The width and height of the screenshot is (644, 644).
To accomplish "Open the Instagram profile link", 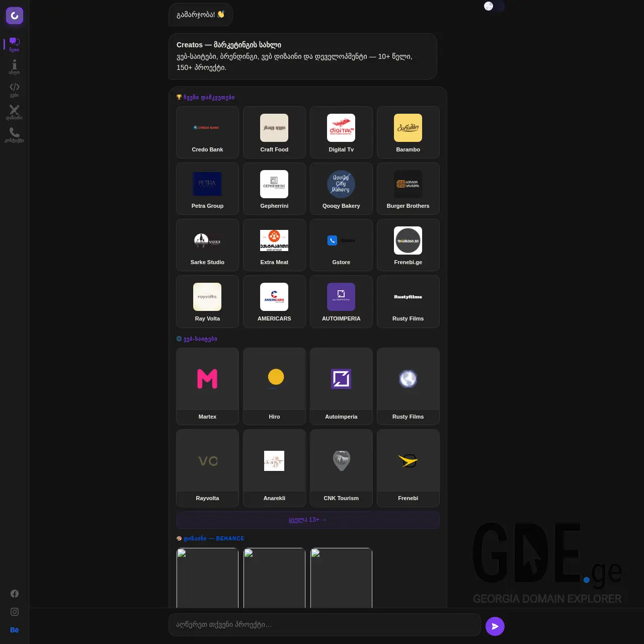I will click(x=15, y=612).
